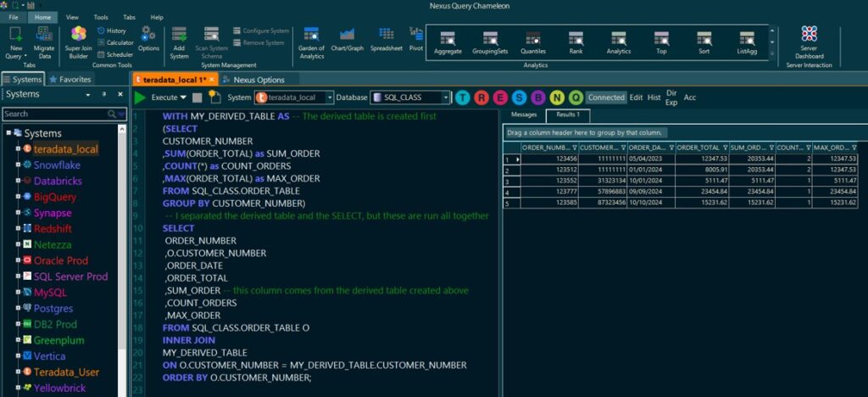Viewport: 868px width, 397px height.
Task: Toggle the green Q circle button
Action: pos(576,98)
